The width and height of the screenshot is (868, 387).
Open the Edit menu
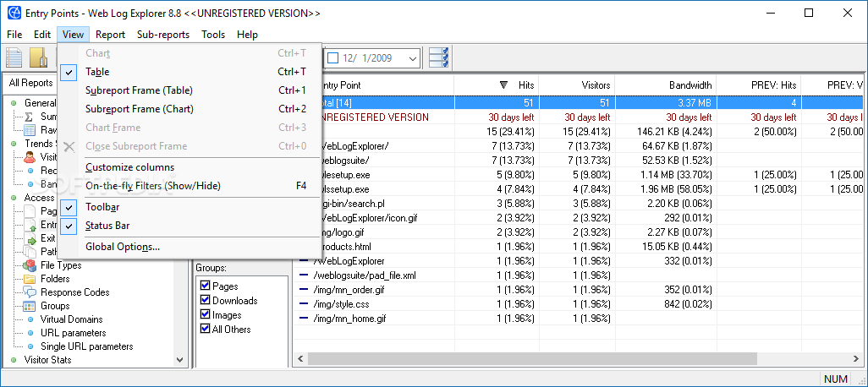point(42,35)
